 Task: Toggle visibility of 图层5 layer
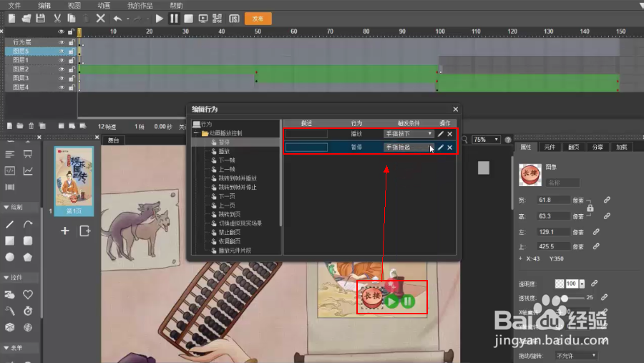tap(62, 52)
